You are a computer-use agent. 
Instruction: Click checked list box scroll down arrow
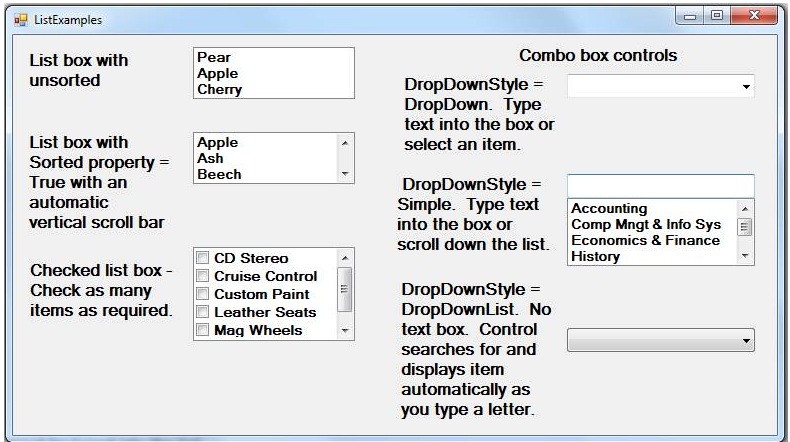pos(345,331)
